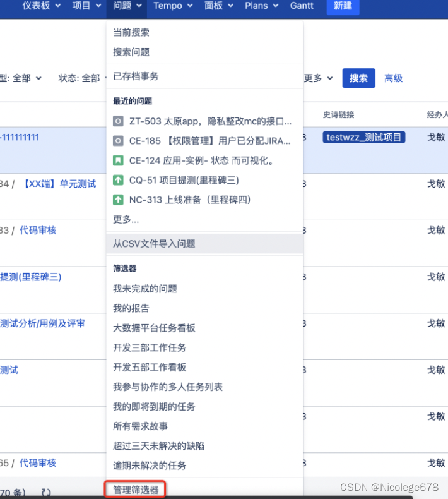Expand the 型: 全部 type filter
This screenshot has height=499, width=448.
pos(21,78)
